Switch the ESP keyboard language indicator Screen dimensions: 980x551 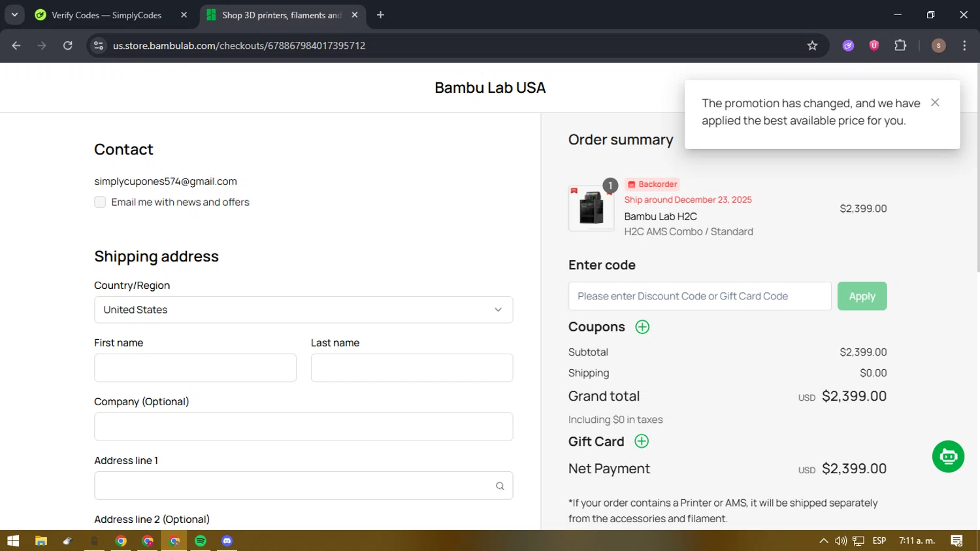[x=879, y=541]
